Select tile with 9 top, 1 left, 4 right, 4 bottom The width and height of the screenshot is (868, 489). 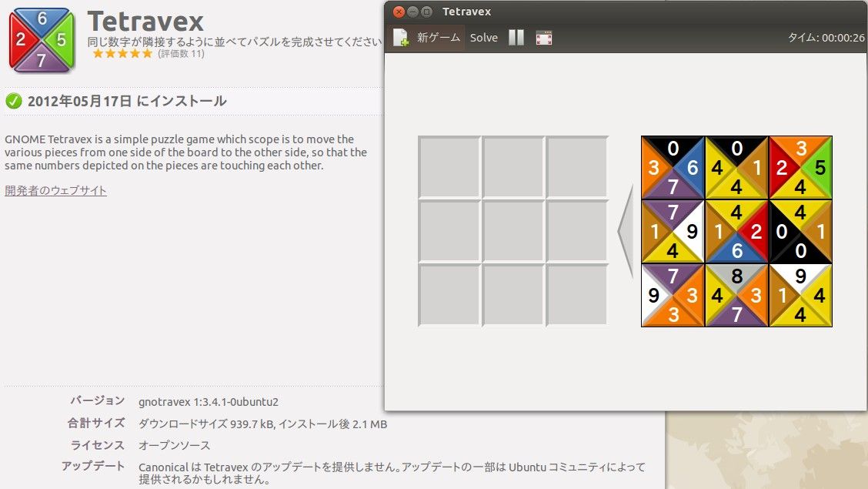[x=800, y=295]
